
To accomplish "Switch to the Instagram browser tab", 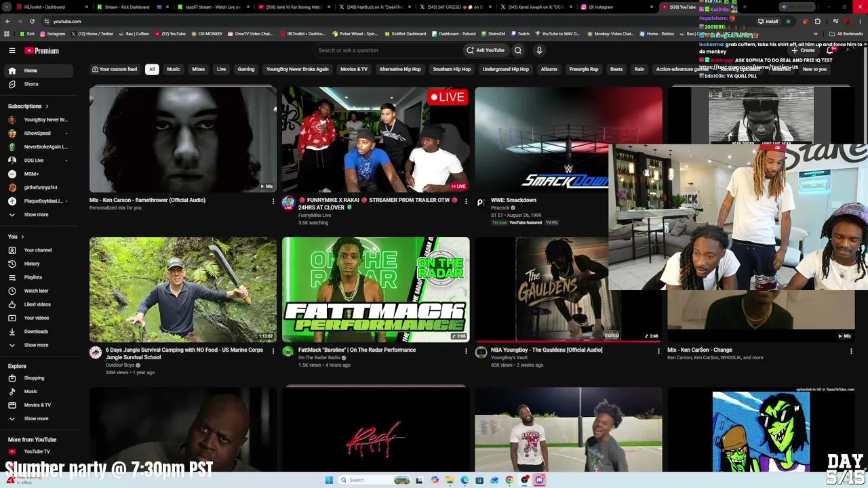I will tap(616, 7).
